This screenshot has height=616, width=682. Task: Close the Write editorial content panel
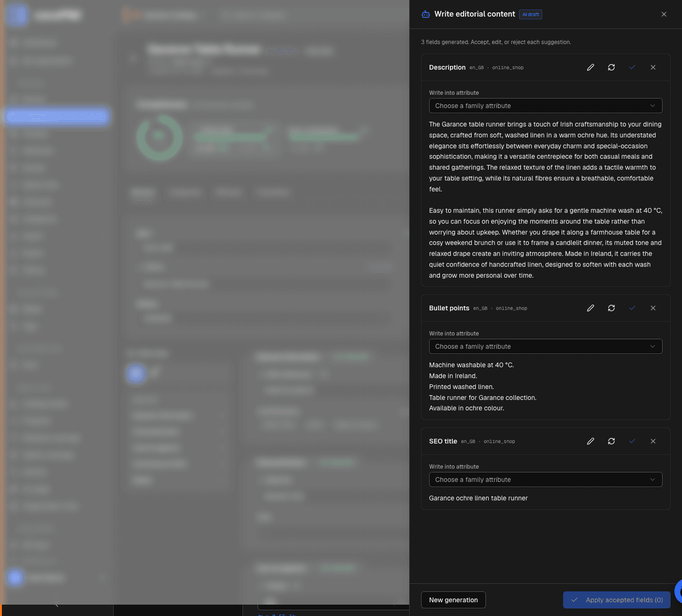click(664, 14)
